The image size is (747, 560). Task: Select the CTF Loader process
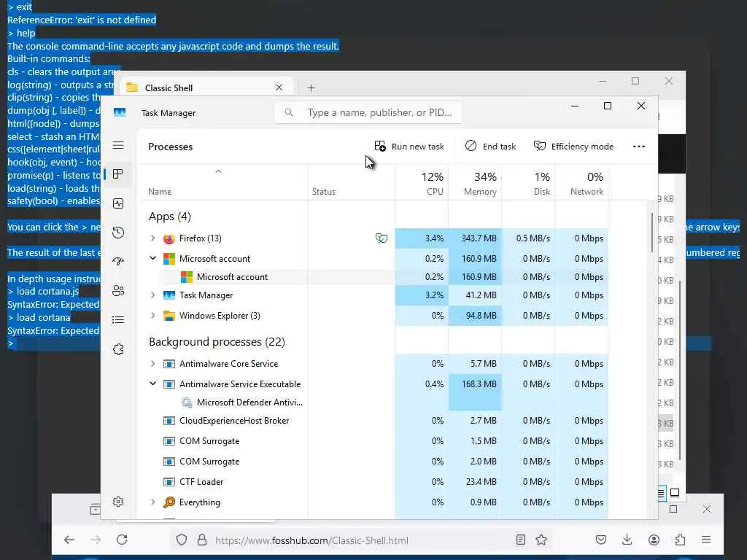pos(373,482)
